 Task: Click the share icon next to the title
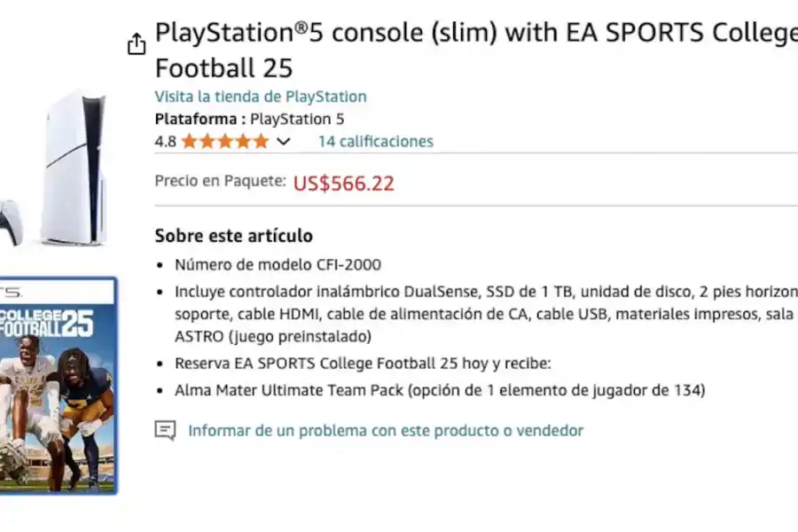point(136,43)
